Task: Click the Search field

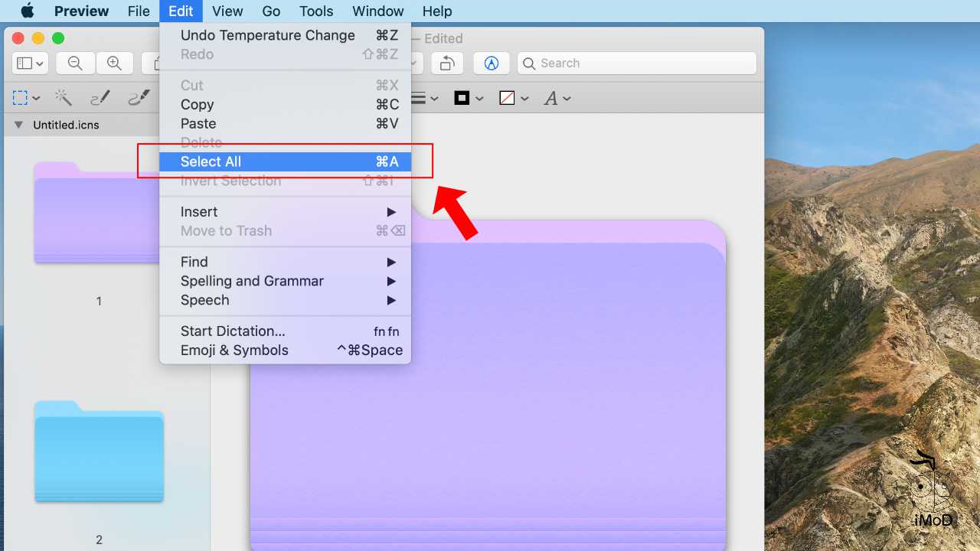Action: coord(637,64)
